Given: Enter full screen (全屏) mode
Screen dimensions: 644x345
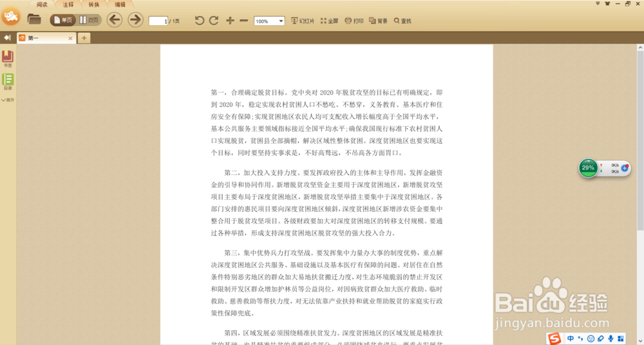Looking at the screenshot, I should [329, 21].
